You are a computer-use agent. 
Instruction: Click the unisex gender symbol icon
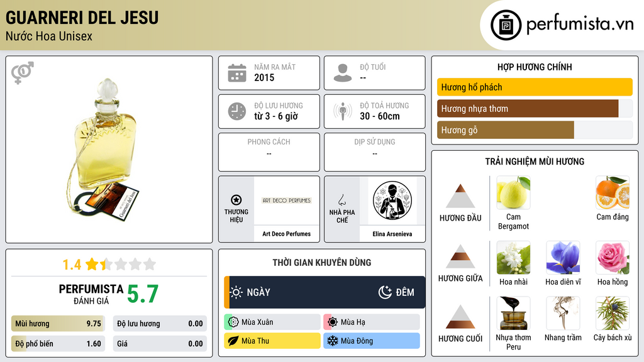[22, 73]
